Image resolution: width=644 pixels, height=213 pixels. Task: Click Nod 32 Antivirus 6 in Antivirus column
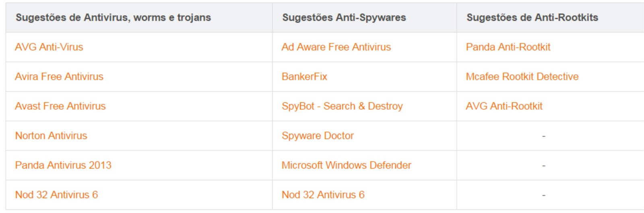coord(56,194)
